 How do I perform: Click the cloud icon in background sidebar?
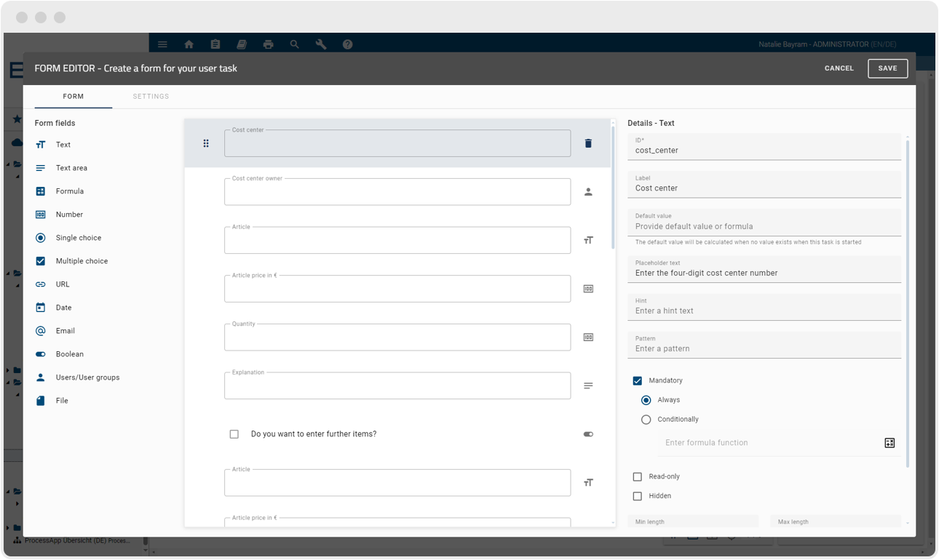[17, 143]
